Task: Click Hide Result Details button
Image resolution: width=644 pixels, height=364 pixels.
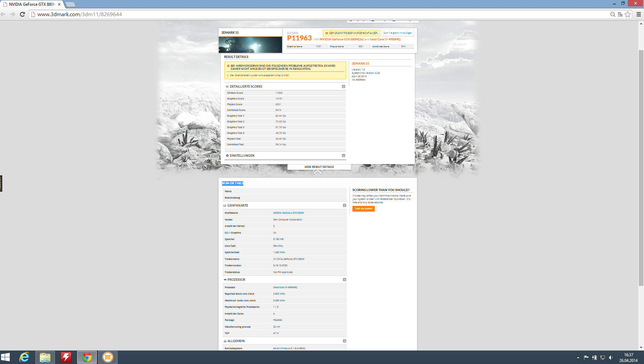Action: pyautogui.click(x=319, y=167)
